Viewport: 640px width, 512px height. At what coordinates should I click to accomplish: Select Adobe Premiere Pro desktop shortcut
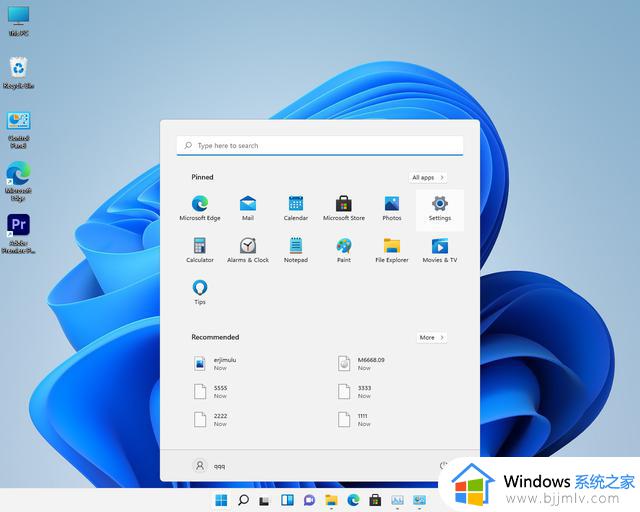coord(18,234)
